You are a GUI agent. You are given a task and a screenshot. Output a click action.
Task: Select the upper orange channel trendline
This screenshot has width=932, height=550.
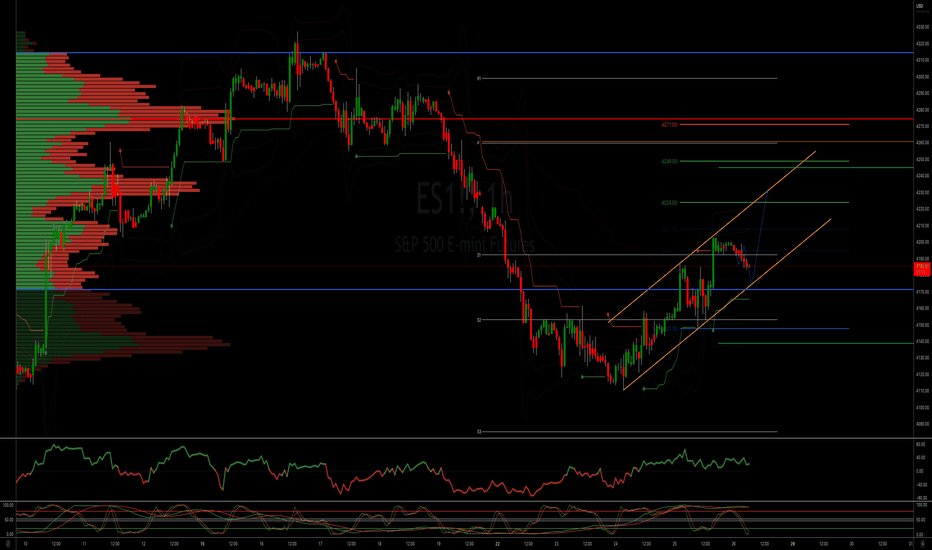tap(711, 237)
